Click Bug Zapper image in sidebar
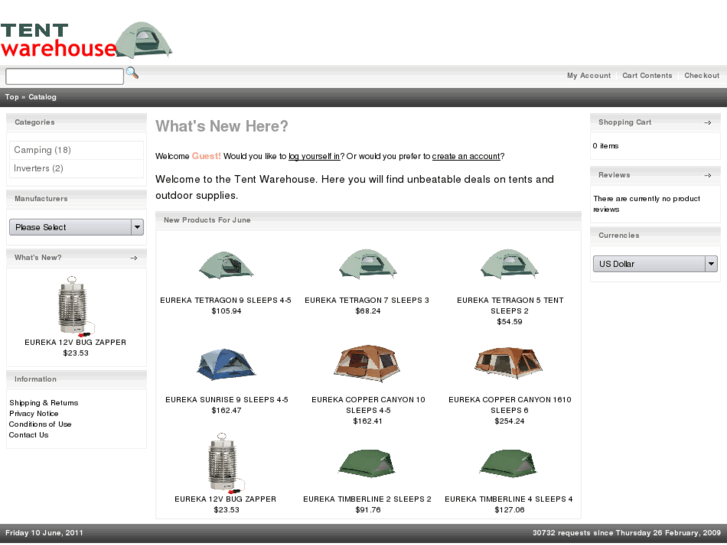727x545 pixels. (76, 307)
